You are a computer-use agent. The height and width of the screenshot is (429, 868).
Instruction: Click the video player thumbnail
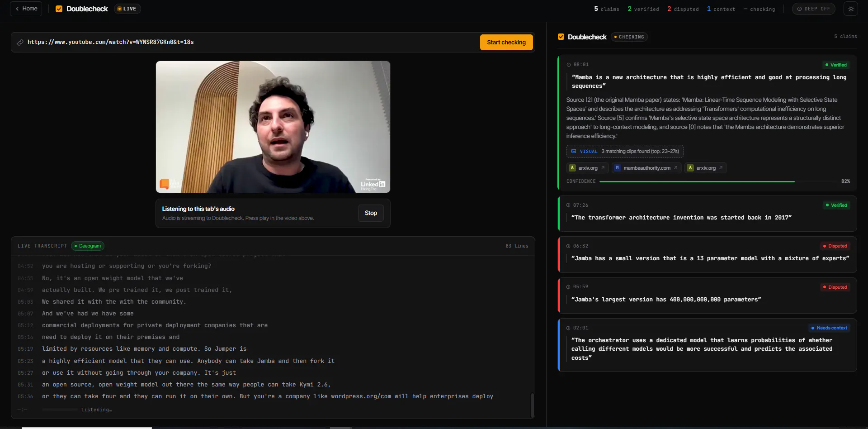(273, 127)
